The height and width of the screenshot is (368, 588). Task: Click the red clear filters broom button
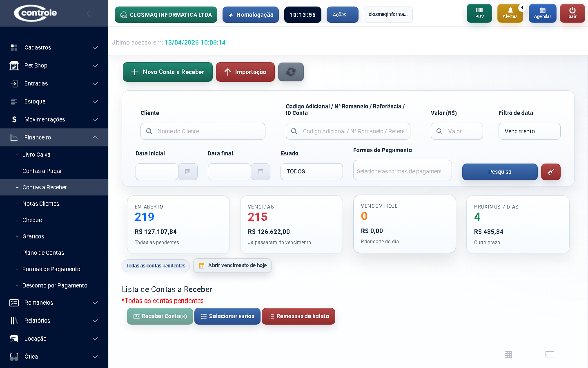point(550,172)
